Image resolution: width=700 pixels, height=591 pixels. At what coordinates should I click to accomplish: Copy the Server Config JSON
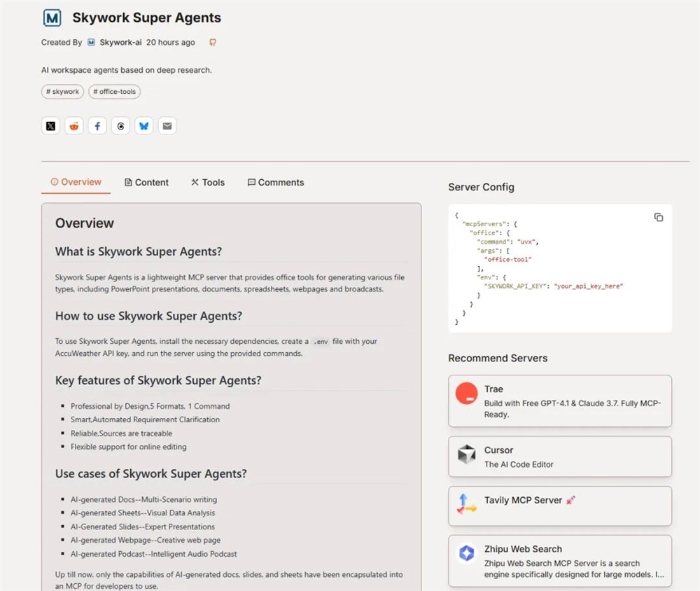[658, 218]
